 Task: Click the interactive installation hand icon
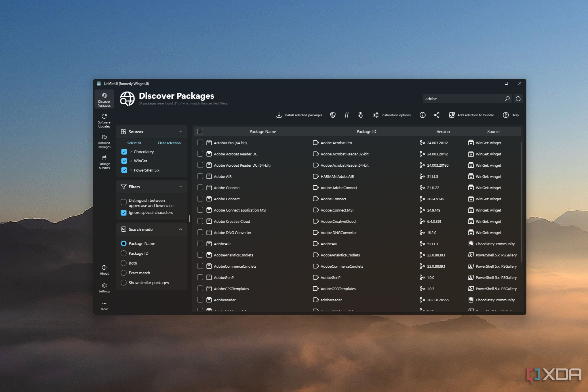tap(360, 115)
